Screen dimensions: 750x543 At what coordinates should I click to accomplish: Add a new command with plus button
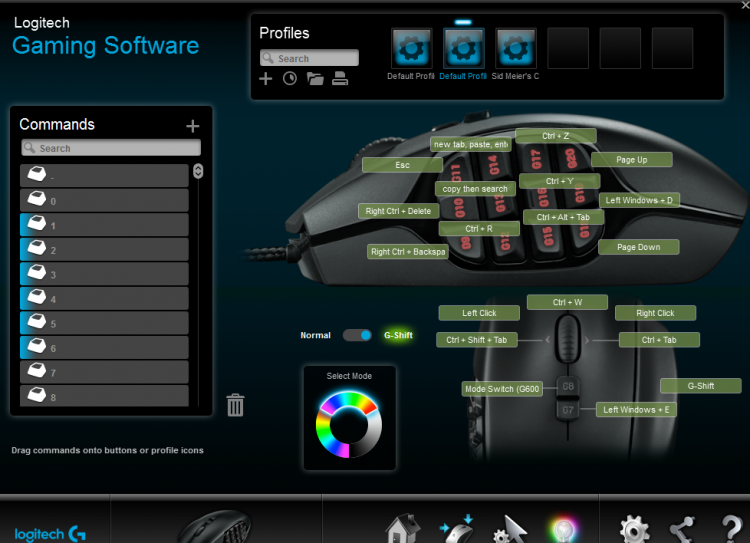(193, 126)
